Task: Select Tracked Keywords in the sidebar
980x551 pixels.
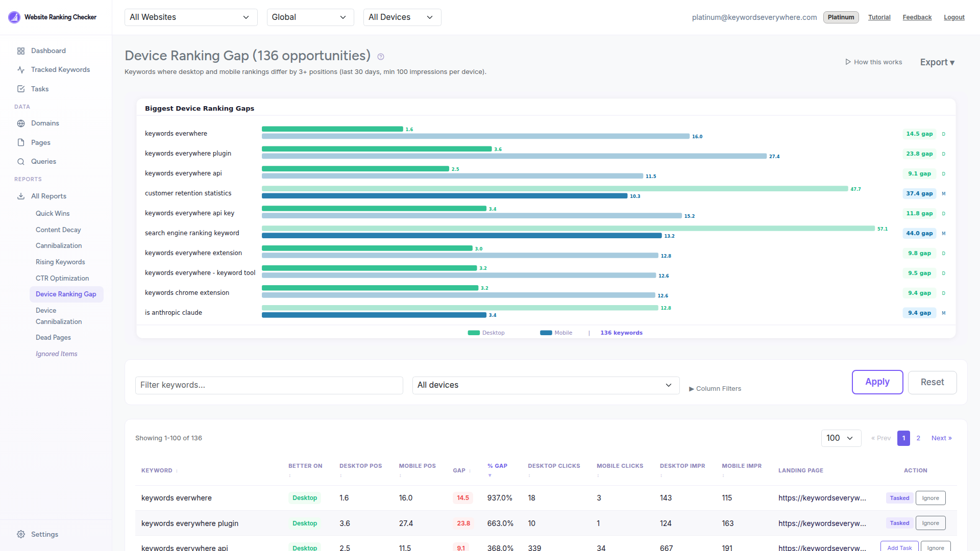Action: point(60,69)
